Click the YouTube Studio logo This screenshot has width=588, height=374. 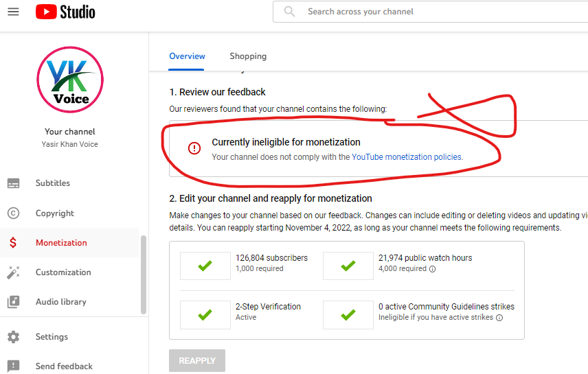pyautogui.click(x=65, y=12)
